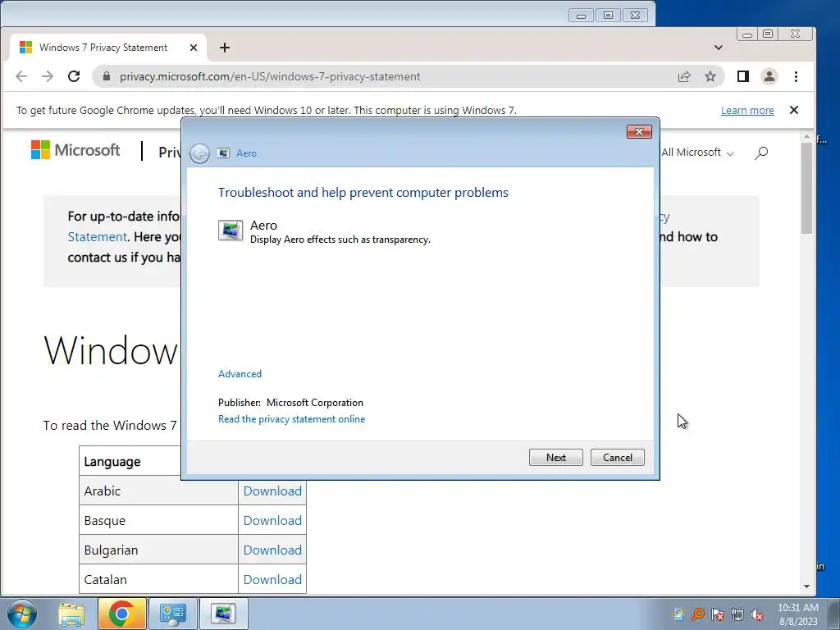Image resolution: width=840 pixels, height=630 pixels.
Task: Open the network tray icon
Action: point(737,614)
